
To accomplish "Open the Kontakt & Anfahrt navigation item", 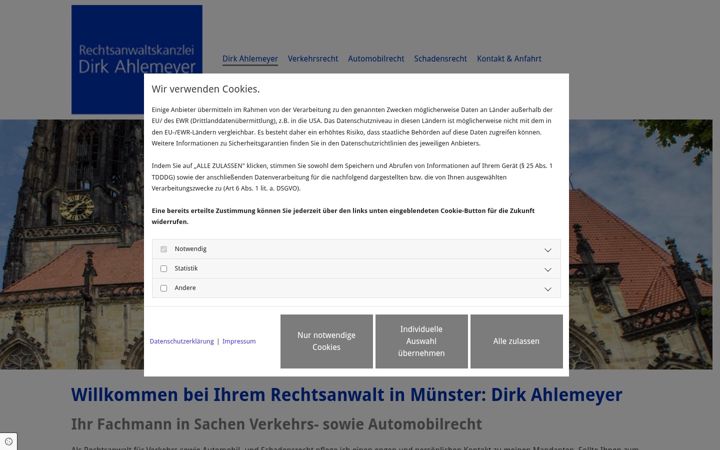I will (x=509, y=59).
